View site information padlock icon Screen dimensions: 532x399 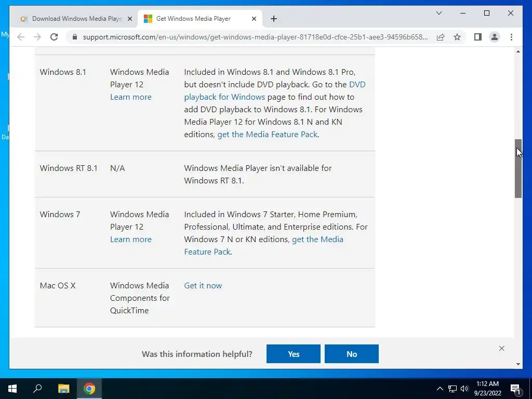75,37
